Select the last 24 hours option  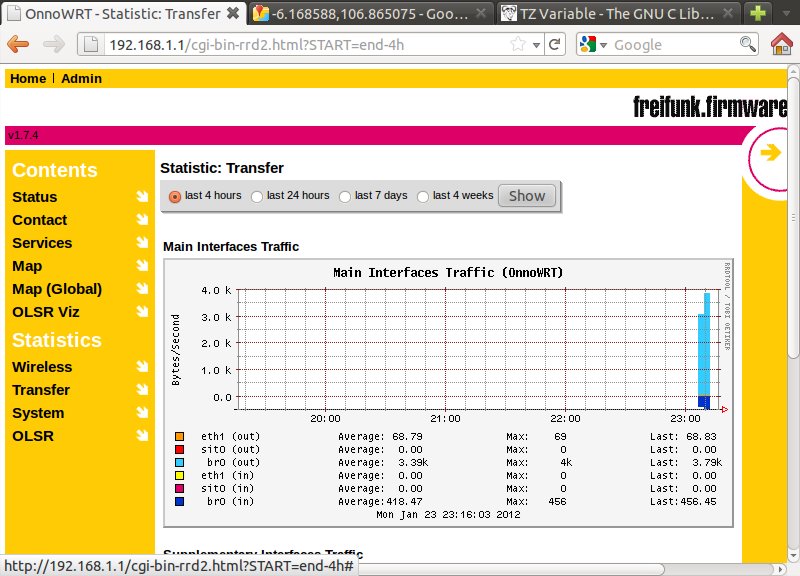tap(257, 196)
